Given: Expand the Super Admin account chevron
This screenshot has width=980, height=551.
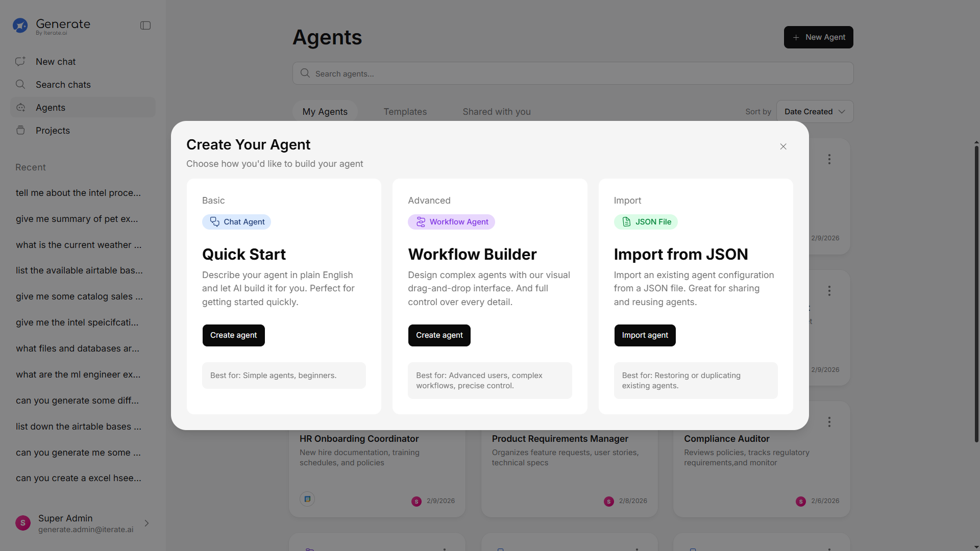Looking at the screenshot, I should pos(146,523).
